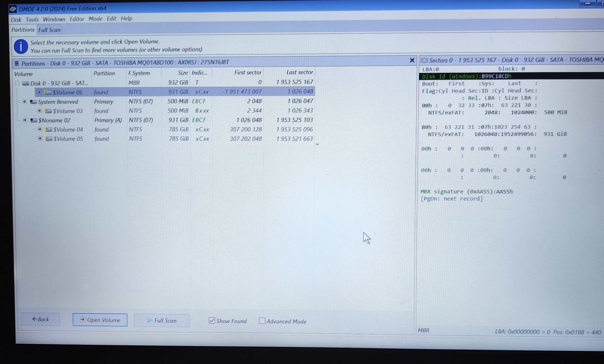Click the DMDE application logo icon
Image resolution: width=604 pixels, height=364 pixels.
pyautogui.click(x=13, y=9)
